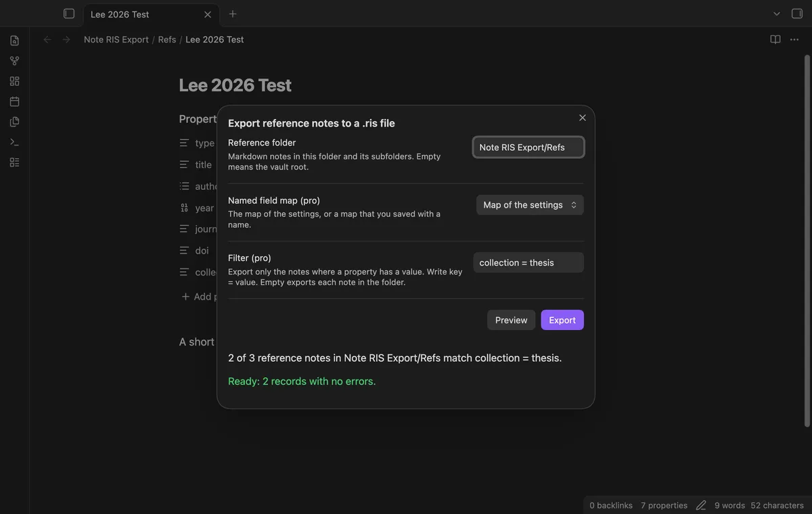Click the doi property icon
This screenshot has height=514, width=812.
click(x=184, y=250)
